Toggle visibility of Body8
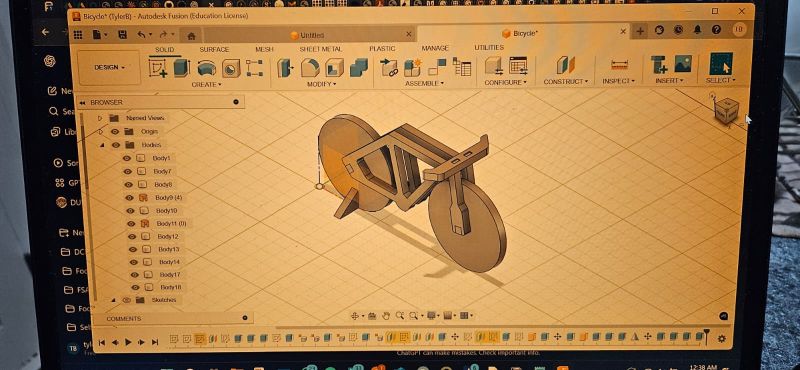This screenshot has width=800, height=370. [x=129, y=184]
